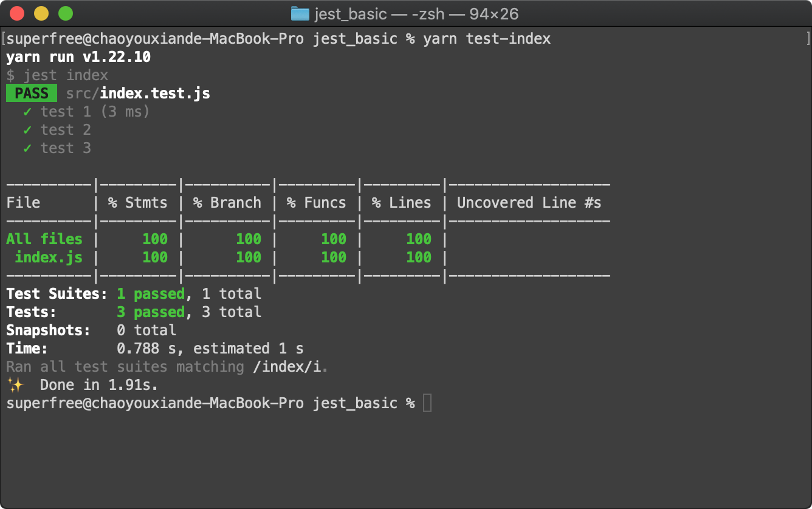Click the green PASS badge
Viewport: 812px width, 509px height.
pyautogui.click(x=32, y=94)
